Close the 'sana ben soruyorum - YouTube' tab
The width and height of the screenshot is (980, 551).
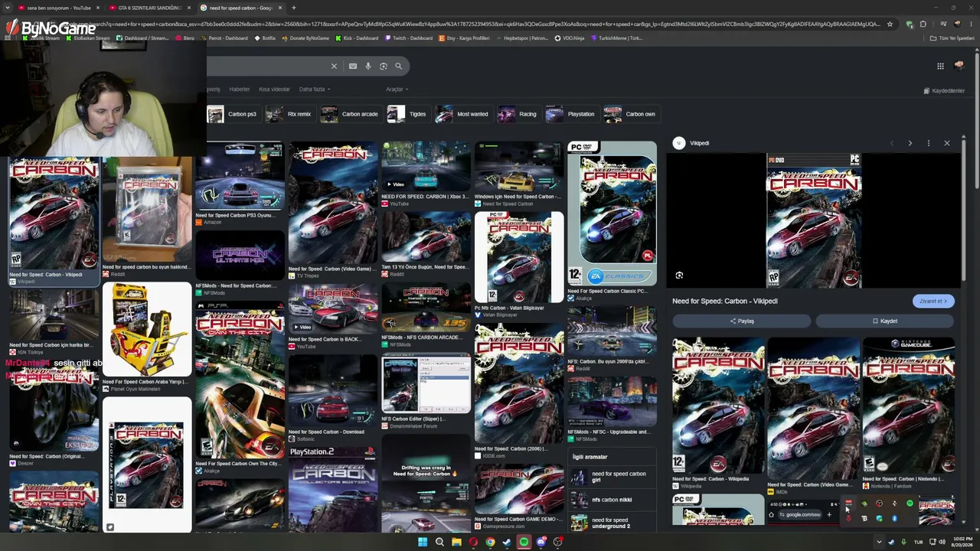point(96,8)
